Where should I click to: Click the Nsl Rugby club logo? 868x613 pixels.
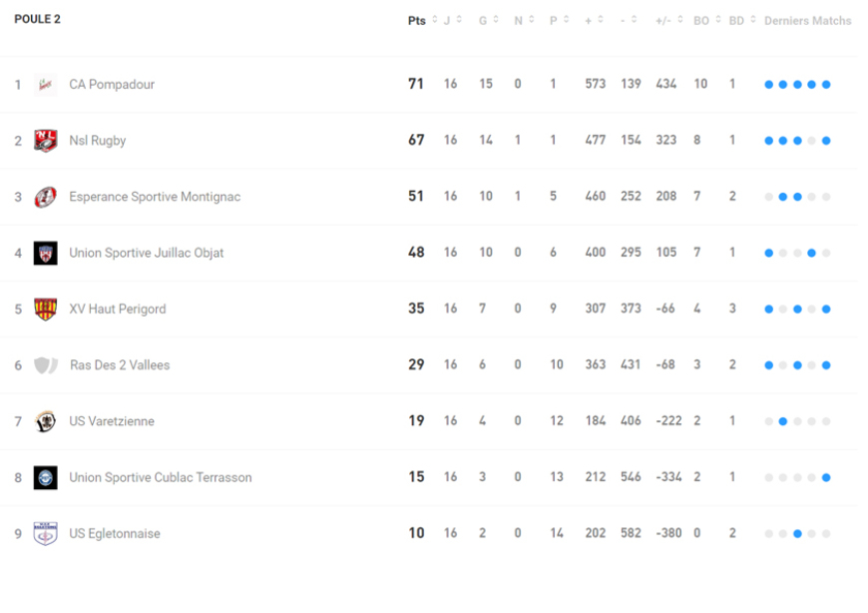click(x=45, y=141)
